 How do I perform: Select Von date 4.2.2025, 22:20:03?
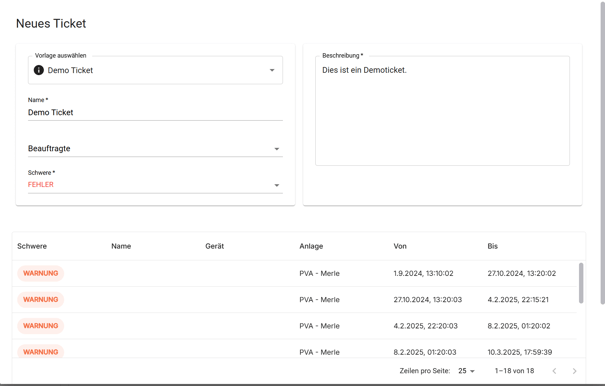pos(425,326)
